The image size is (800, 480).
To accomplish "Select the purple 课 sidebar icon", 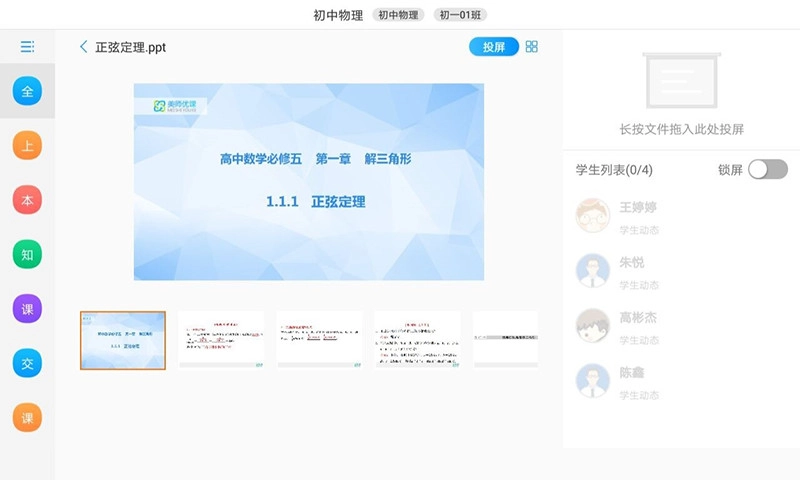I will 27,309.
